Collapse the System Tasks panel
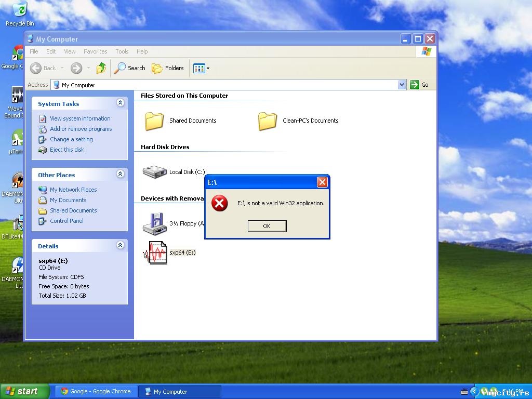Viewport: 532px width, 399px height. (120, 103)
